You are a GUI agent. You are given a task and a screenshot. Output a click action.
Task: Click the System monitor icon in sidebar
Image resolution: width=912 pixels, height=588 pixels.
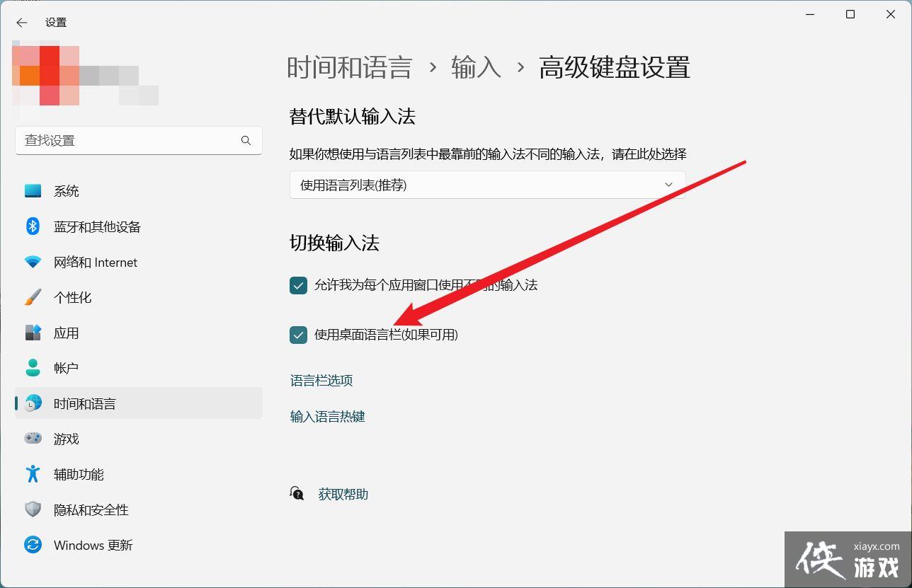click(33, 191)
